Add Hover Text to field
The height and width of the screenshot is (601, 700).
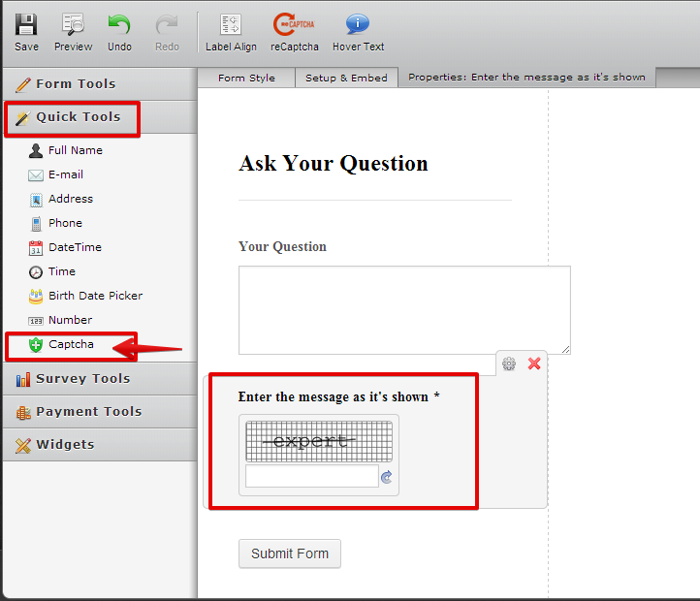(x=358, y=31)
